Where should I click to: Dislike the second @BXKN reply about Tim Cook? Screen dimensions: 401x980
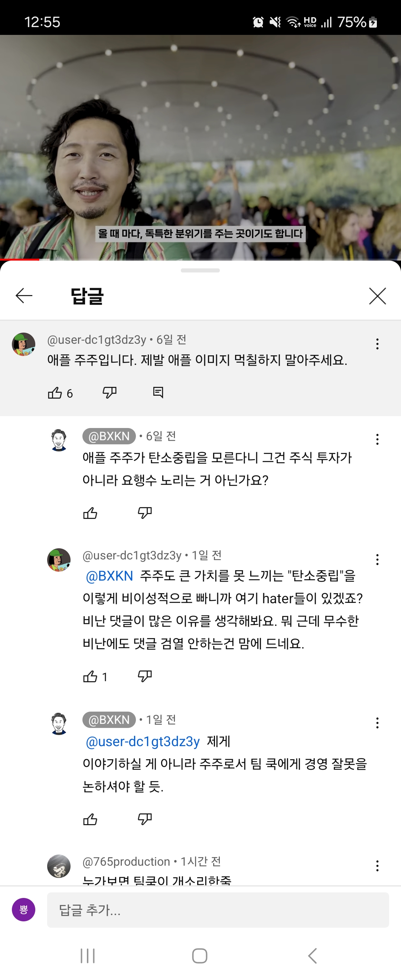pyautogui.click(x=144, y=819)
